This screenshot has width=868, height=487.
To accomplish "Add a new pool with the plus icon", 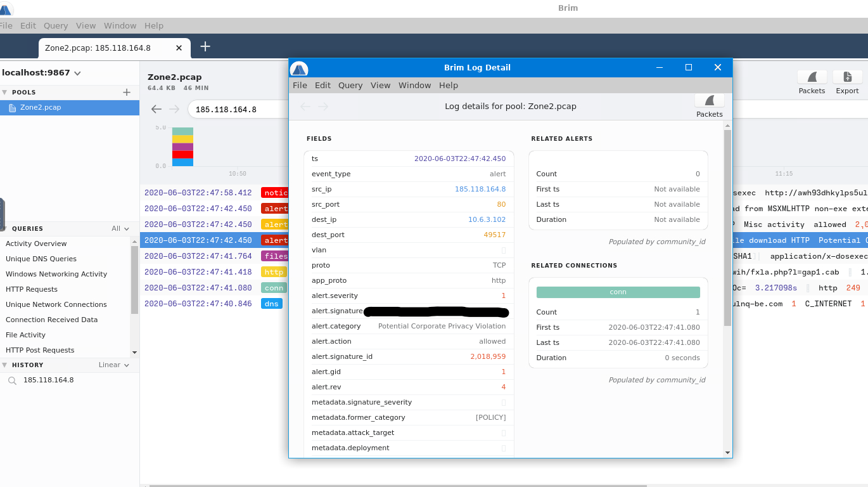I will (x=127, y=93).
